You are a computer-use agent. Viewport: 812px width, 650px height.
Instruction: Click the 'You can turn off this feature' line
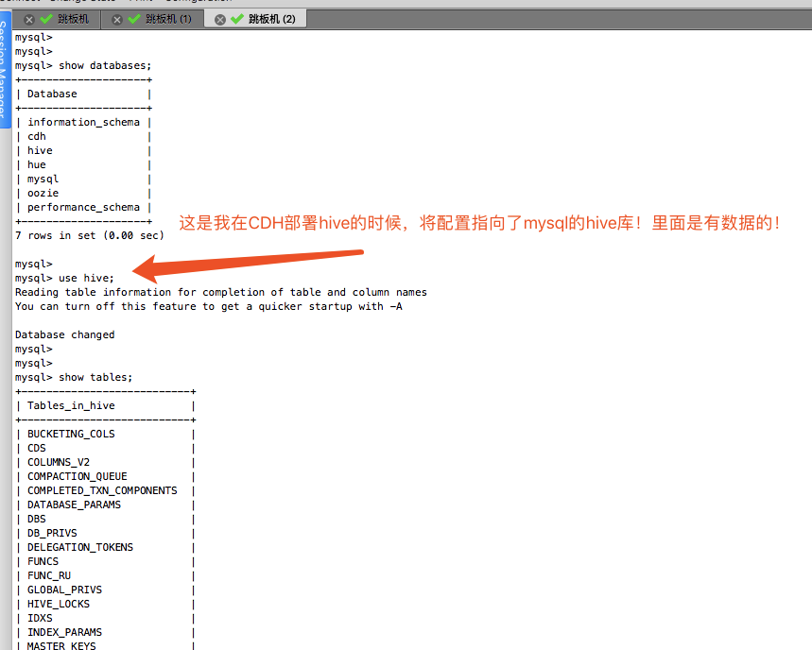pyautogui.click(x=209, y=306)
